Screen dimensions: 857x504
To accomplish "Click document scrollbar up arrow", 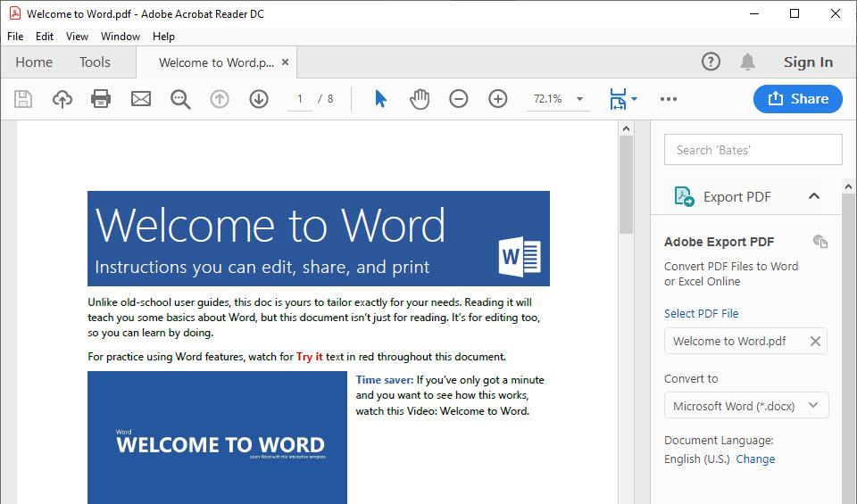I will pos(627,128).
